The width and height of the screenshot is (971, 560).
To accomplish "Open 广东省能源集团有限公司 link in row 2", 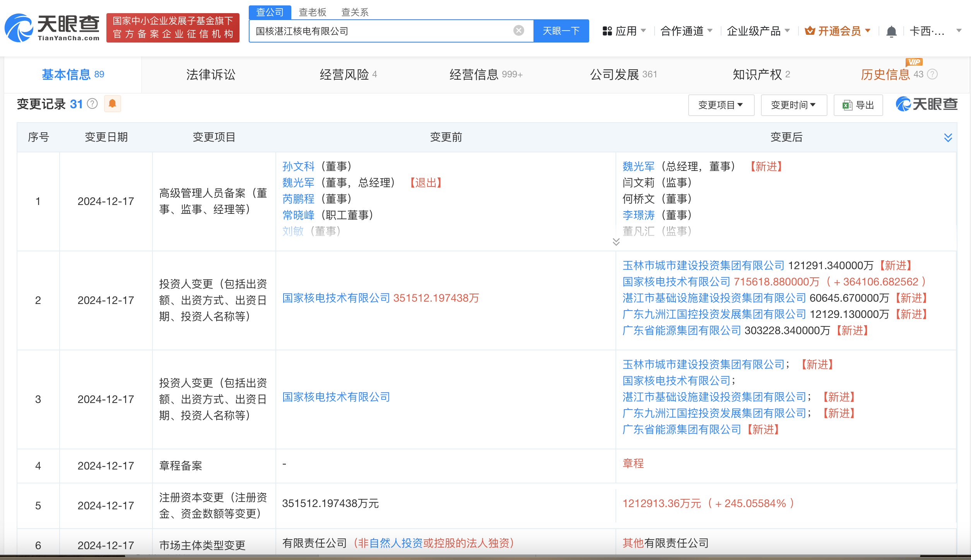I will click(x=682, y=330).
